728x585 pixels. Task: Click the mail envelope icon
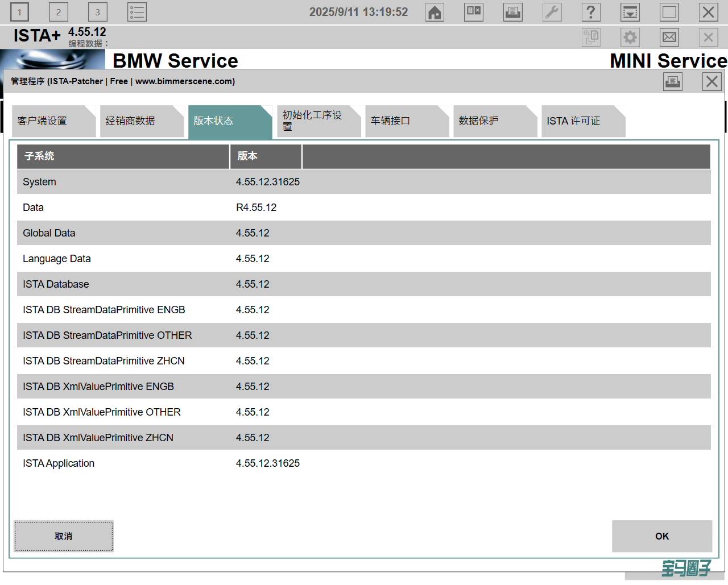point(669,38)
